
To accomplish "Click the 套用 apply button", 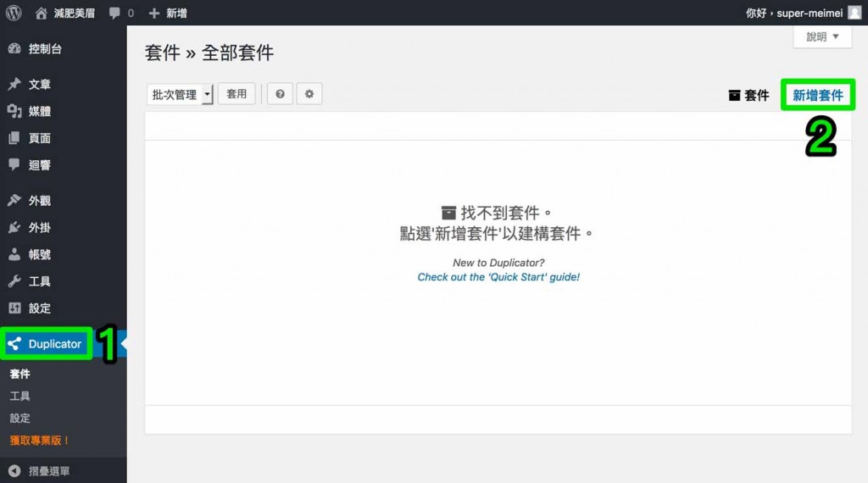I will (236, 94).
